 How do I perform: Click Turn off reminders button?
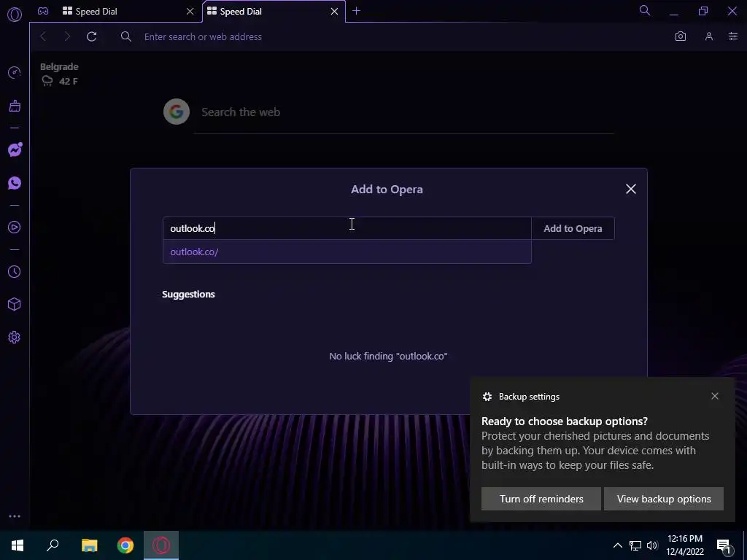[541, 499]
